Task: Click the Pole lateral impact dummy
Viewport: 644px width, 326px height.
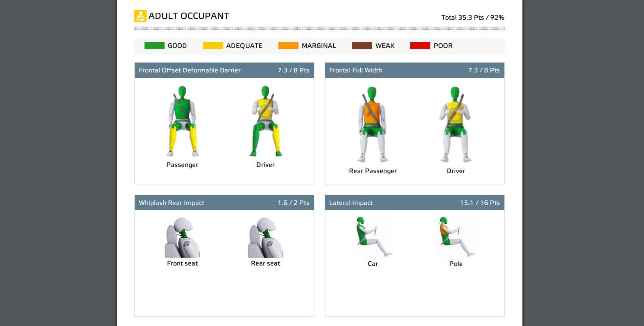Action: pyautogui.click(x=456, y=237)
